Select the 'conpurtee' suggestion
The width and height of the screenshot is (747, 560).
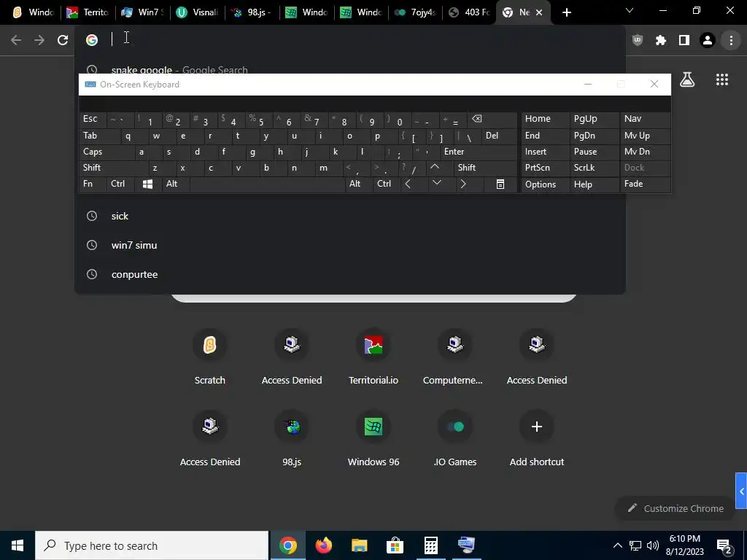point(349,274)
